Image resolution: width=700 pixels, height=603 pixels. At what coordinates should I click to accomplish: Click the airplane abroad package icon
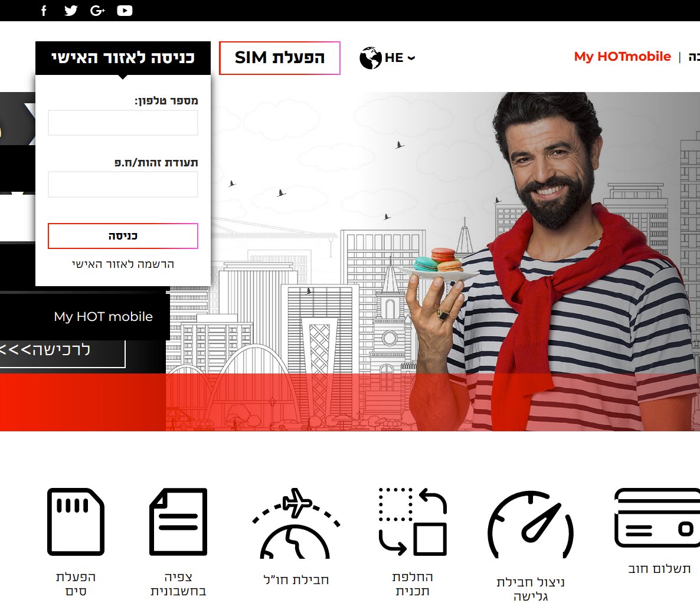(296, 523)
